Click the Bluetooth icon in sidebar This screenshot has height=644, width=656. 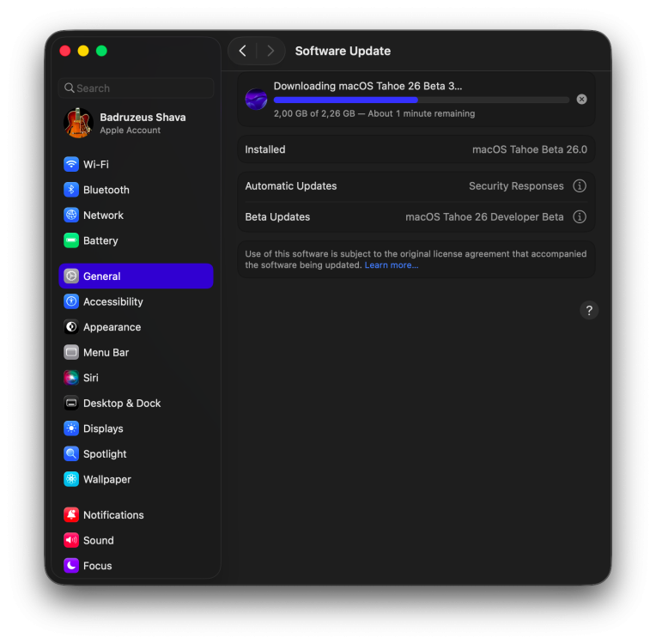pos(71,190)
